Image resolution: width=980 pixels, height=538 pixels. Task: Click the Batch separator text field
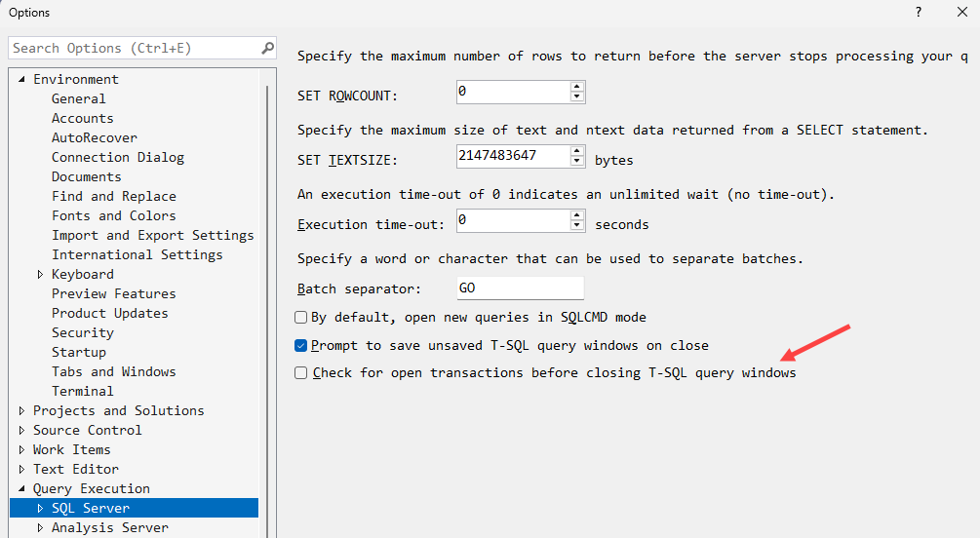tap(520, 289)
